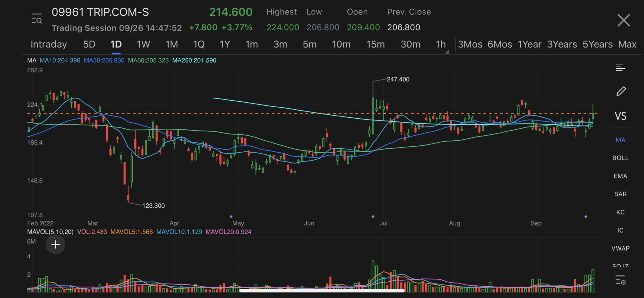Select the 1W timeframe tab
This screenshot has width=644, height=298.
tap(143, 44)
